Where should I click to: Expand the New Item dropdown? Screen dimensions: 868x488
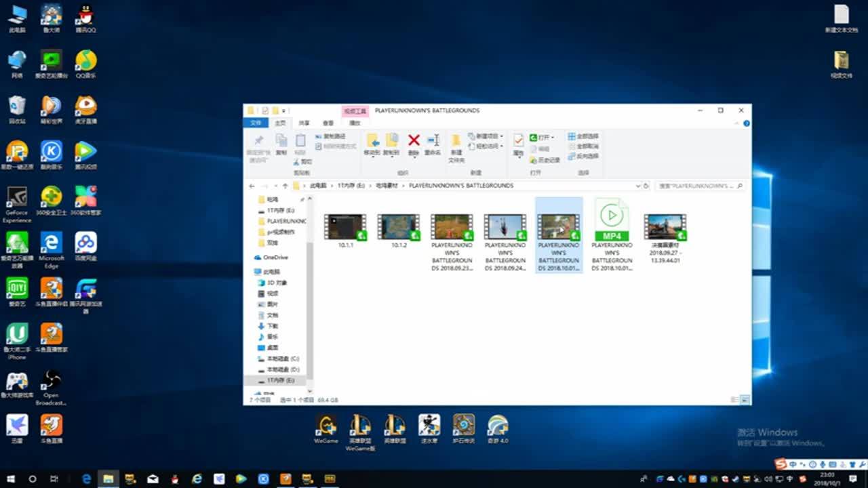point(500,136)
